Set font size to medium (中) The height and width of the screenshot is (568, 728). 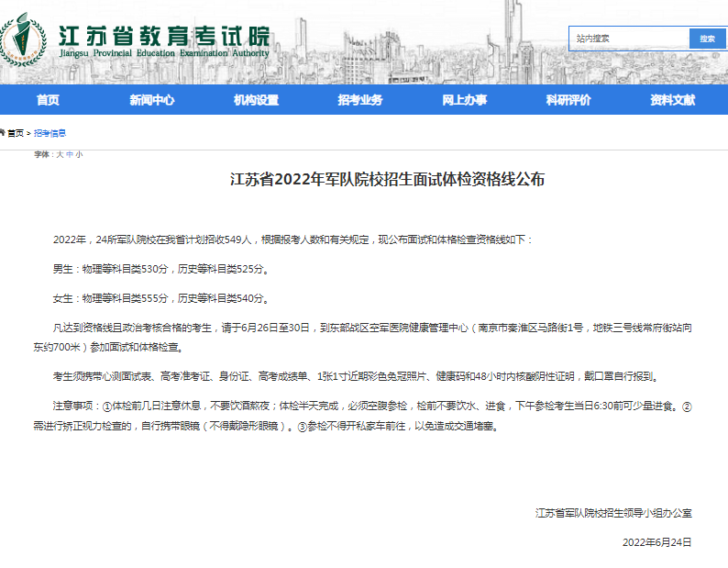69,154
